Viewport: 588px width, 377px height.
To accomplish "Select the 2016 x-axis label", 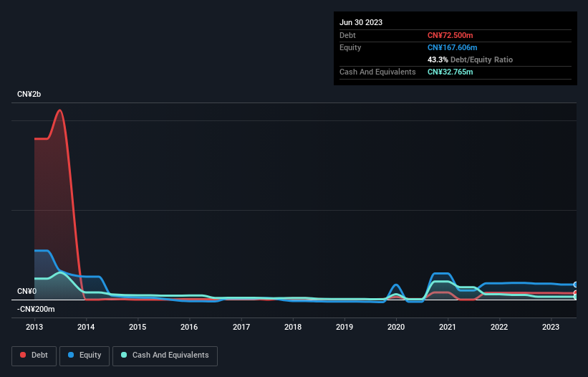I will pos(189,327).
